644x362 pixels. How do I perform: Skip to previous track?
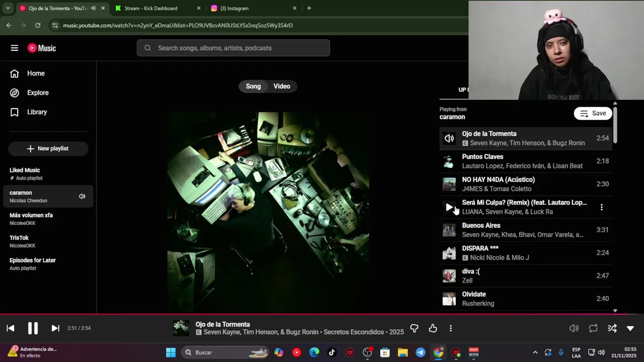pos(11,328)
